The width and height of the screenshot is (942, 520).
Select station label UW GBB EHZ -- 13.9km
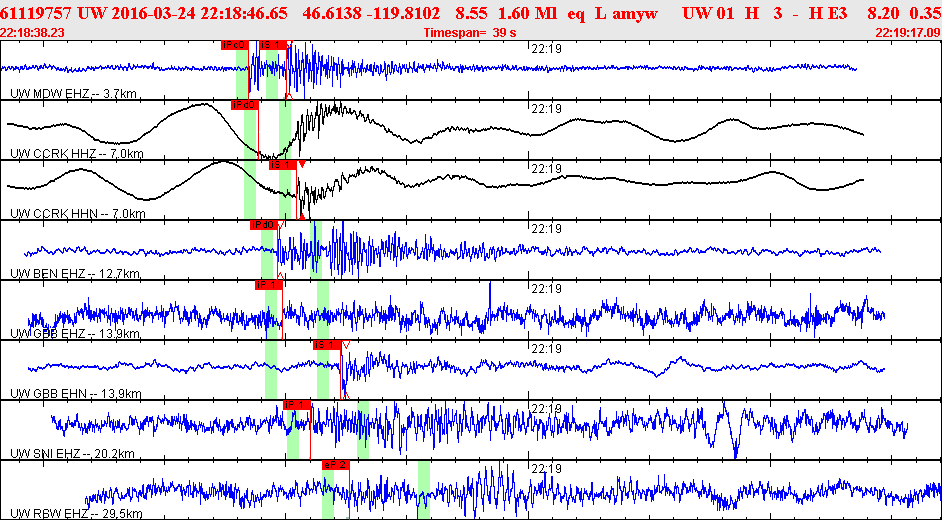74,334
